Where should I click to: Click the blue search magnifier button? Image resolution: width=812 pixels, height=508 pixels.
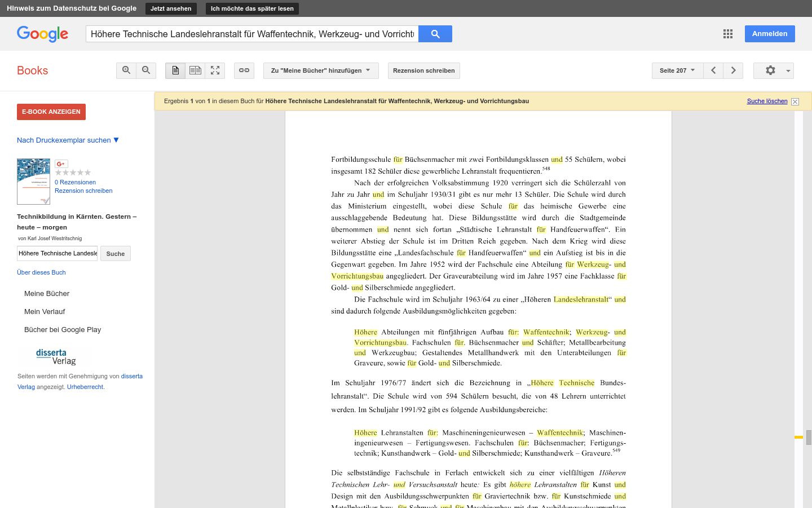tap(435, 34)
